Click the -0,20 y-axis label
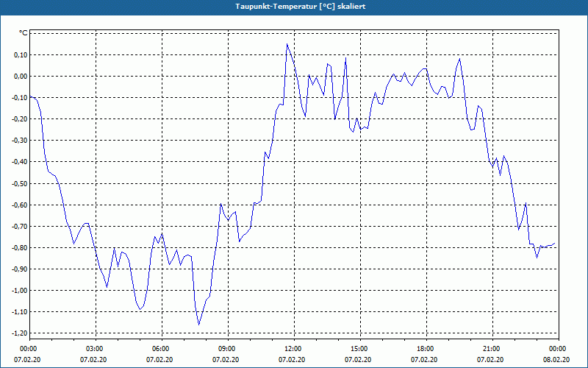 coord(20,119)
